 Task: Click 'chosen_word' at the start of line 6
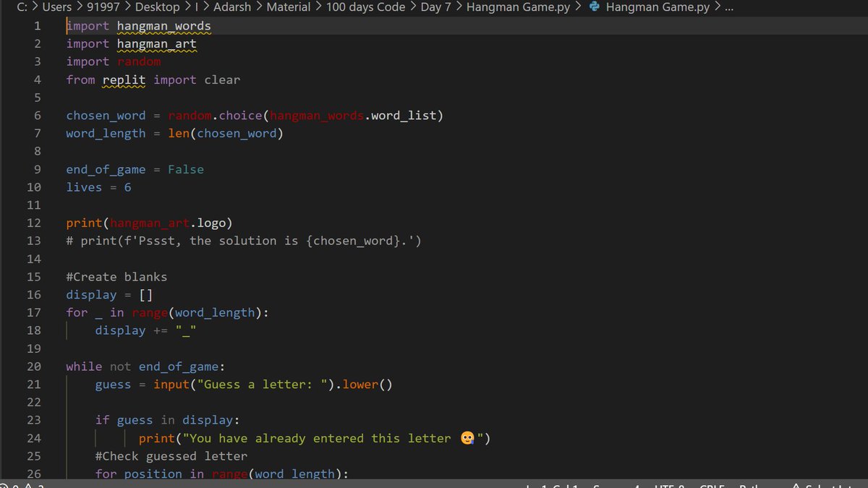tap(106, 116)
